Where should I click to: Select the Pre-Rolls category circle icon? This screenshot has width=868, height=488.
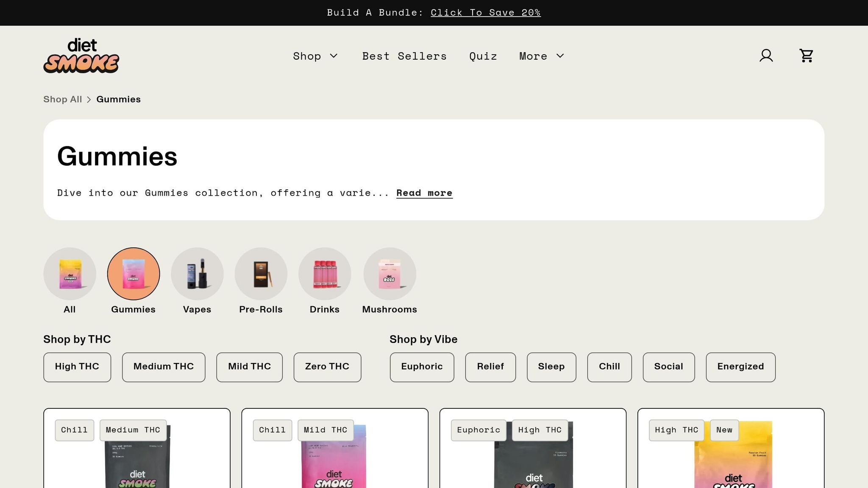coord(261,274)
